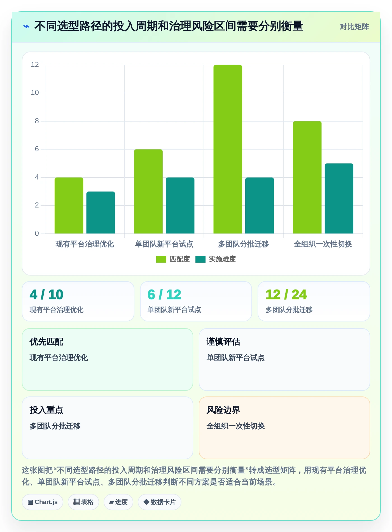Click the blue lightning icon beside the title
392x532 pixels.
click(x=26, y=27)
